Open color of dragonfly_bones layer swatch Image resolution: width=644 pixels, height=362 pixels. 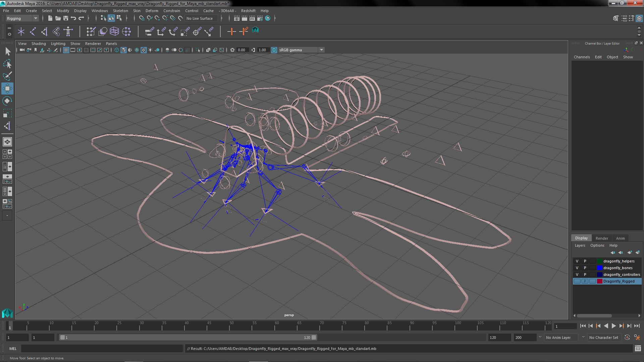pyautogui.click(x=600, y=268)
